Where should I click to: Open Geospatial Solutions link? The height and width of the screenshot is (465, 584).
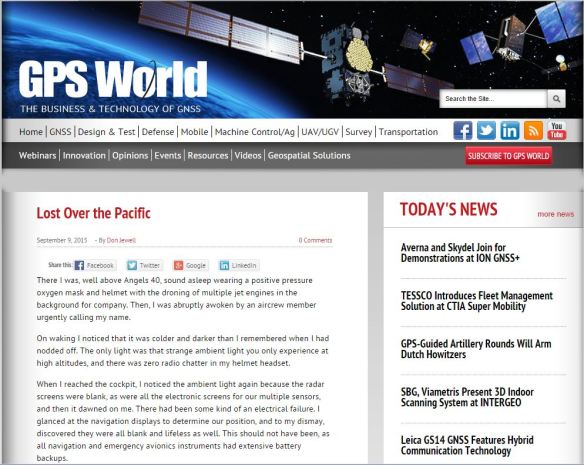pos(309,155)
